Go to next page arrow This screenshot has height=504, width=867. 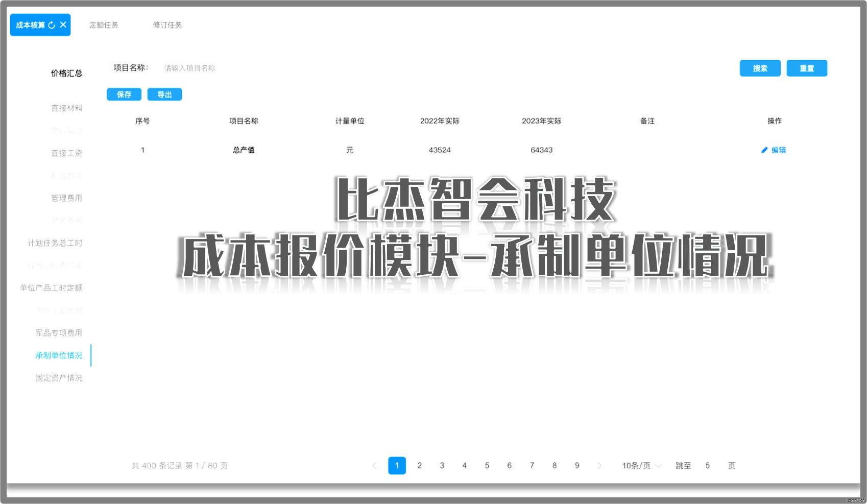(599, 466)
